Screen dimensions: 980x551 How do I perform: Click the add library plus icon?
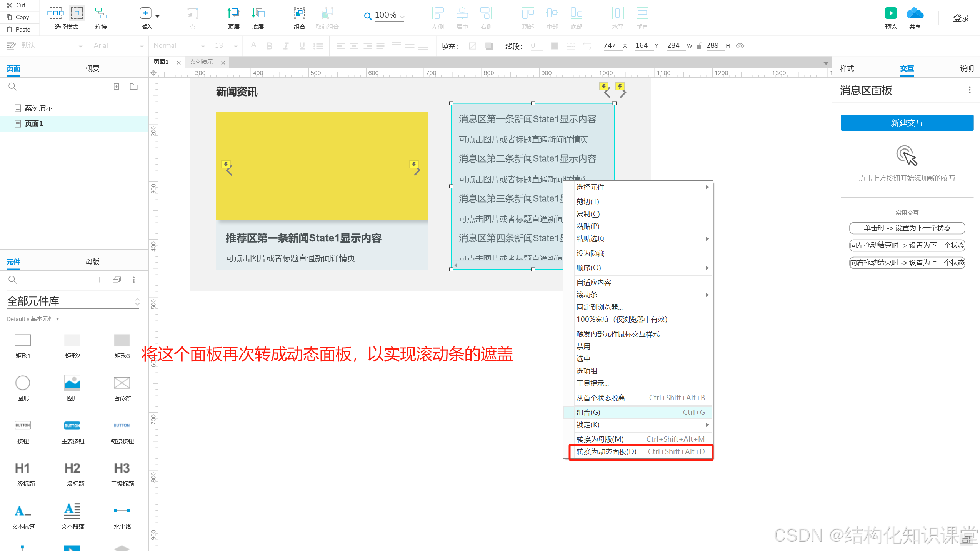point(99,280)
